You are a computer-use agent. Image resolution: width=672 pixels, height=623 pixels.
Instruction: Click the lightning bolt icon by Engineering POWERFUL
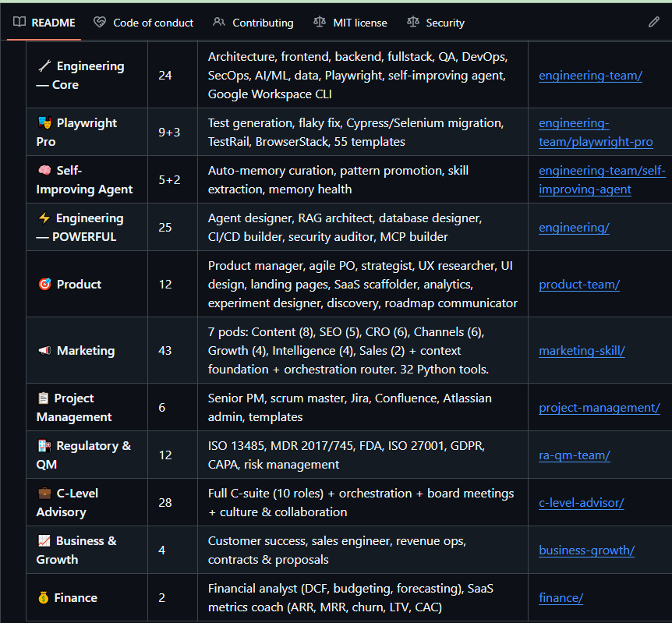[x=44, y=218]
